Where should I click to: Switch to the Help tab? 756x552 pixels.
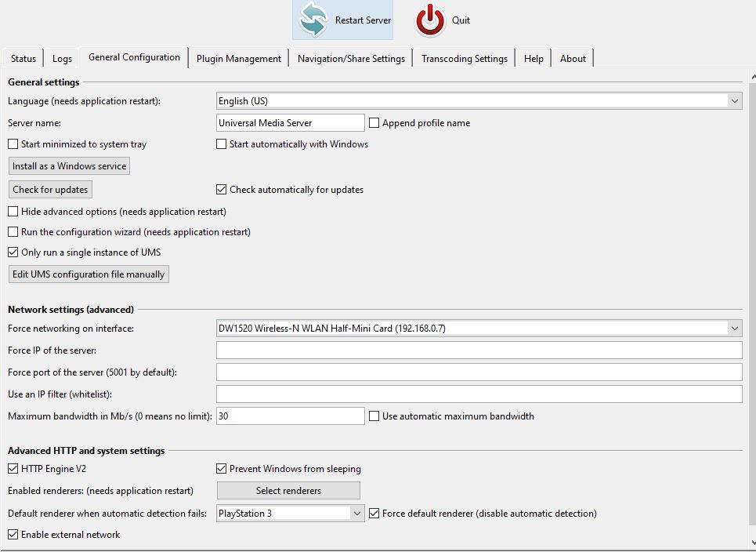click(534, 58)
